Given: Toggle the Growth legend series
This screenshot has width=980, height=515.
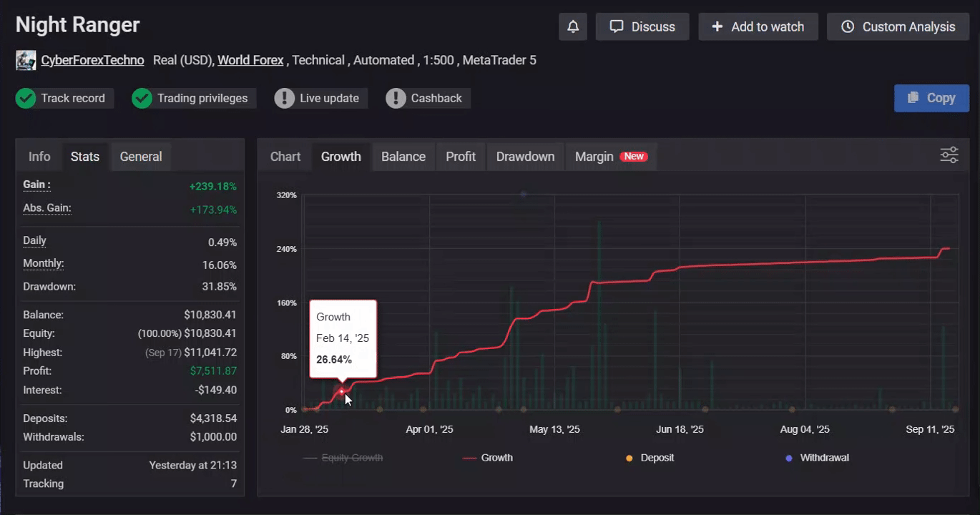Looking at the screenshot, I should pos(488,458).
